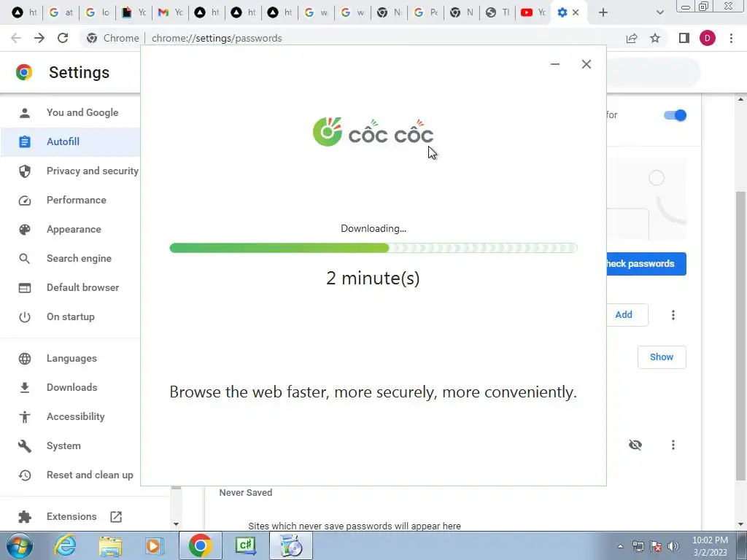747x560 pixels.
Task: Open the three-dot menu beside Add
Action: coord(673,315)
